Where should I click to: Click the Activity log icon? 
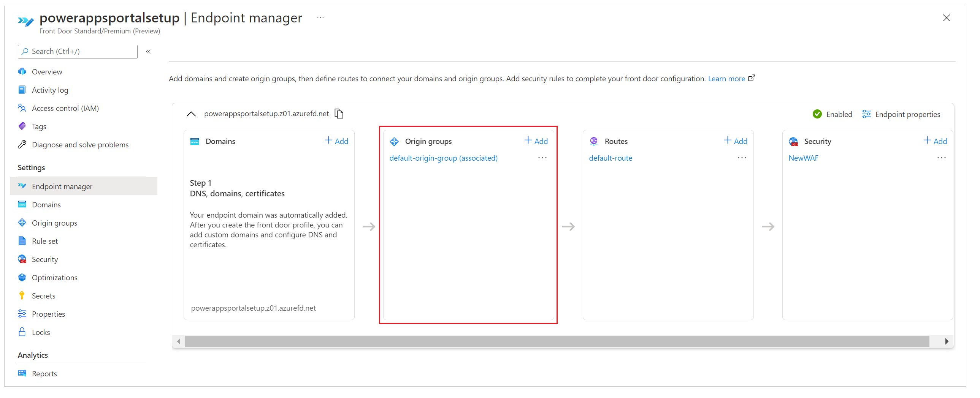pyautogui.click(x=22, y=90)
